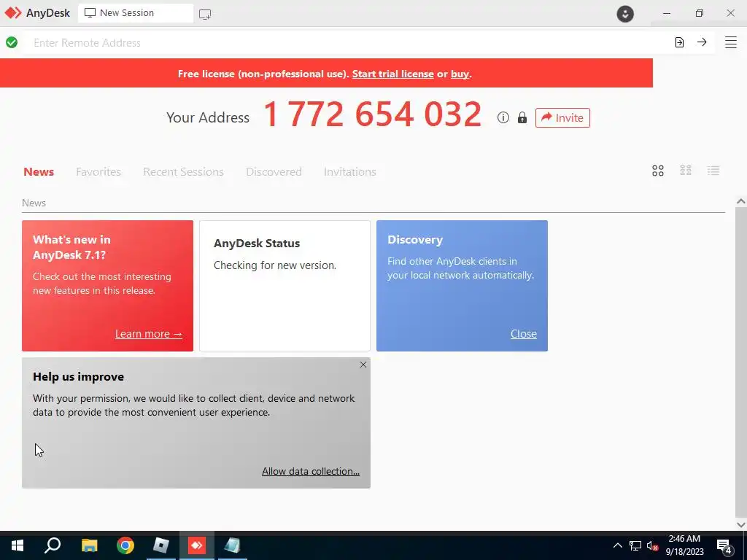Click Allow data collection link
The width and height of the screenshot is (747, 560).
coord(311,471)
